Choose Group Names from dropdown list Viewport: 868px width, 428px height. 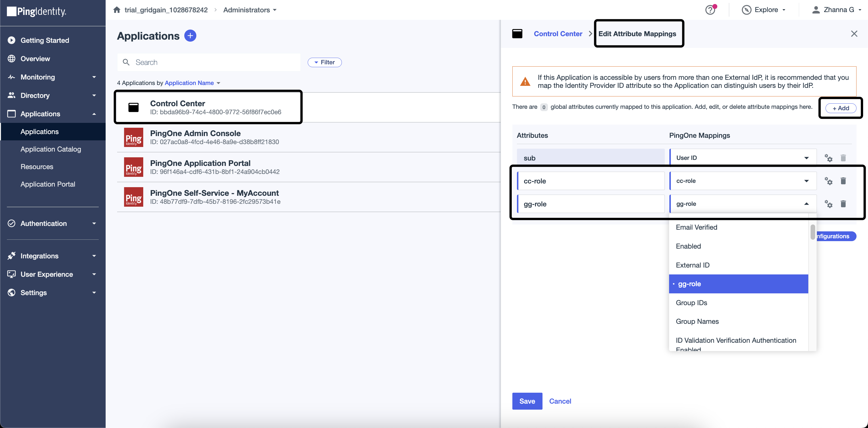(x=738, y=322)
